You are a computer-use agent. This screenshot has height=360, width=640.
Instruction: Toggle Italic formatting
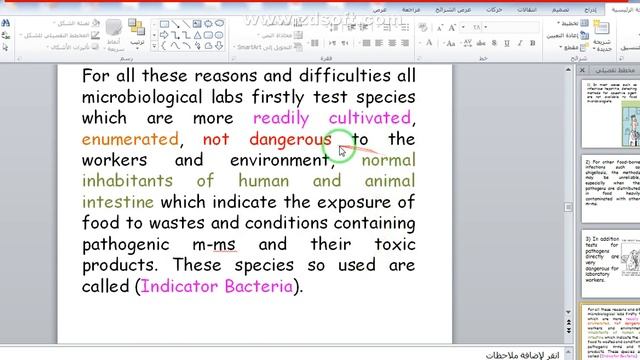[x=520, y=43]
